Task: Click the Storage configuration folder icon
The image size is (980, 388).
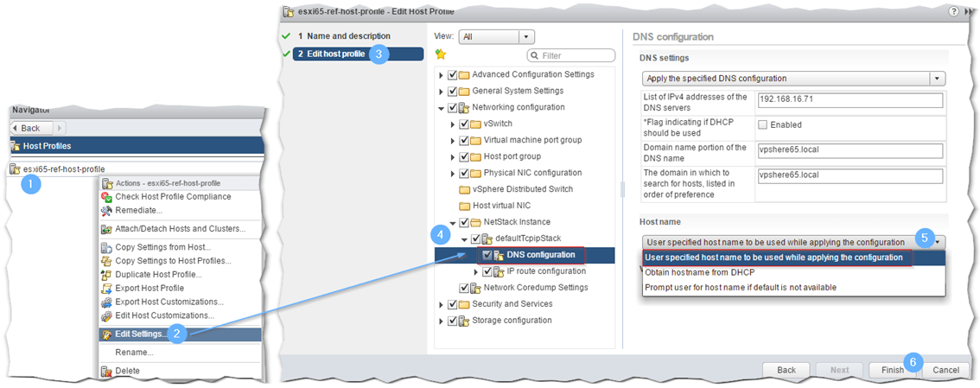Action: (x=464, y=321)
